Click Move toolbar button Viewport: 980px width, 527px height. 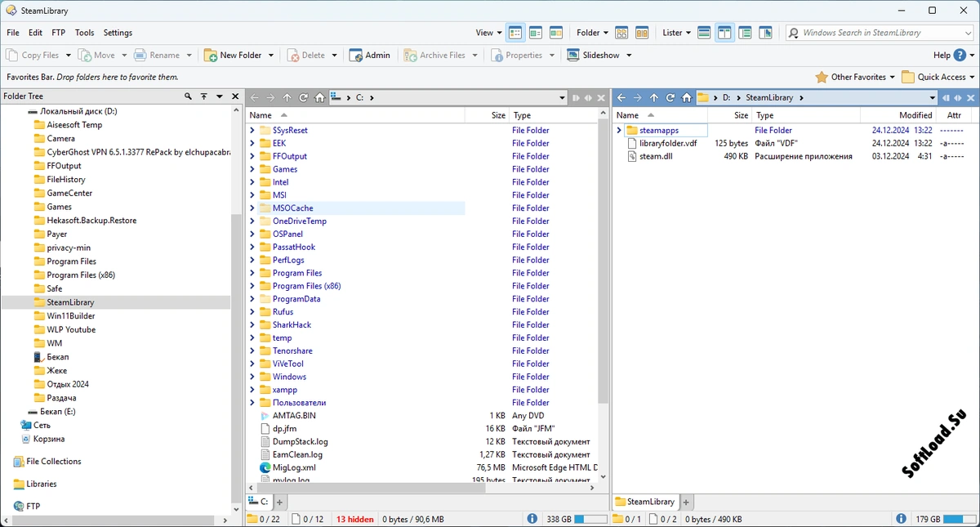coord(98,55)
